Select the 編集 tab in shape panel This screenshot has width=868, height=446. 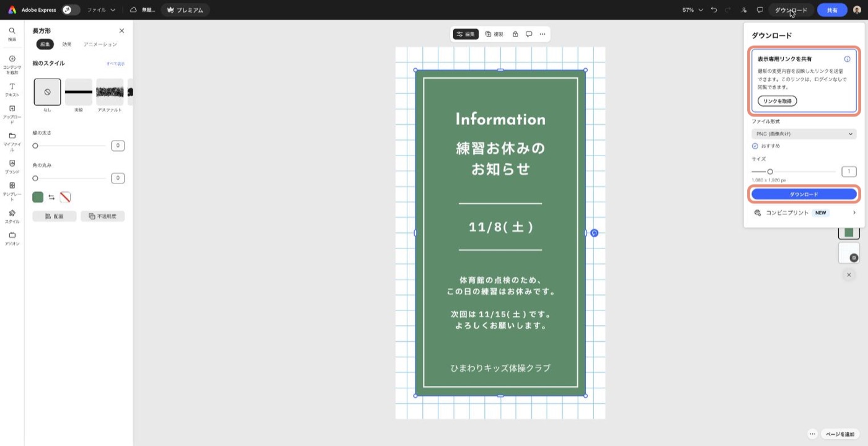pyautogui.click(x=45, y=44)
